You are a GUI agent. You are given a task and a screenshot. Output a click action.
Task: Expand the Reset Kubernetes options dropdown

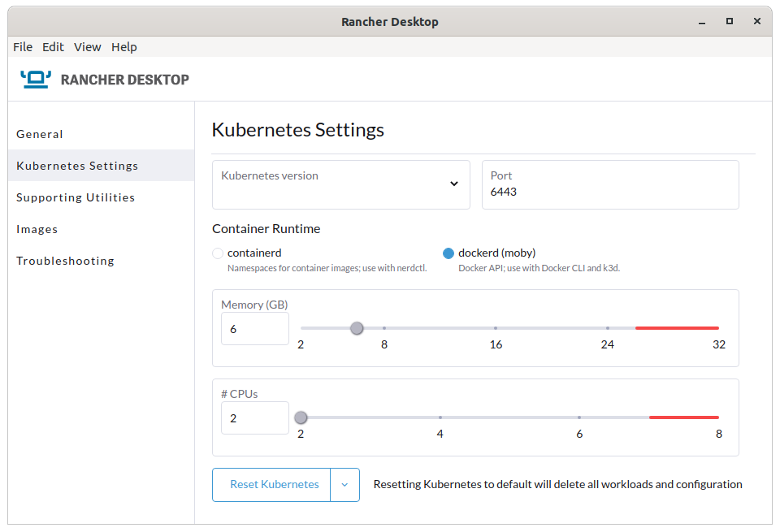[344, 484]
